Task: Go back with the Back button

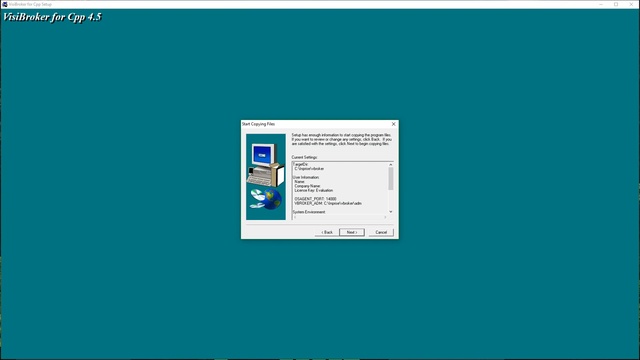Action: (327, 232)
